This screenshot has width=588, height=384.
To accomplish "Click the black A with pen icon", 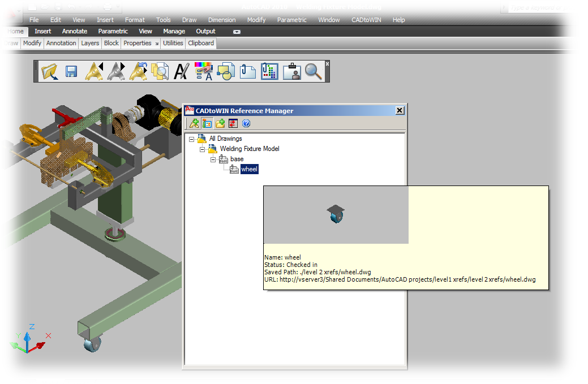I will tap(182, 71).
